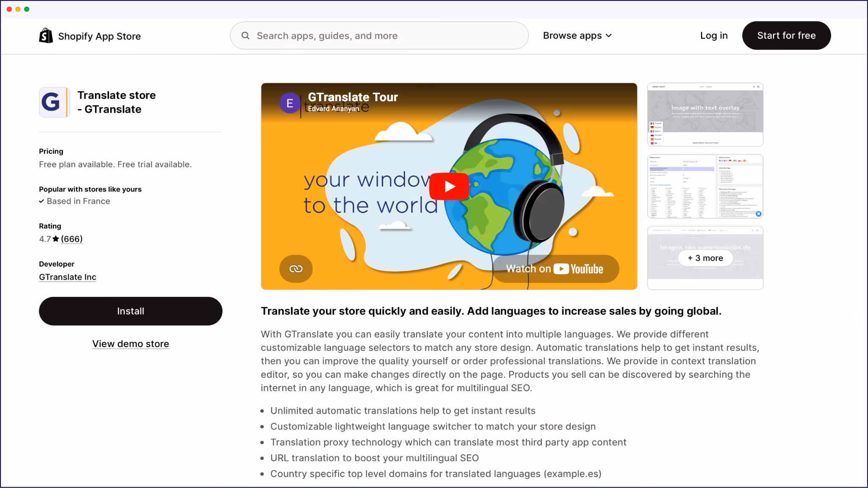This screenshot has width=868, height=488.
Task: Open the View demo store link
Action: (131, 344)
